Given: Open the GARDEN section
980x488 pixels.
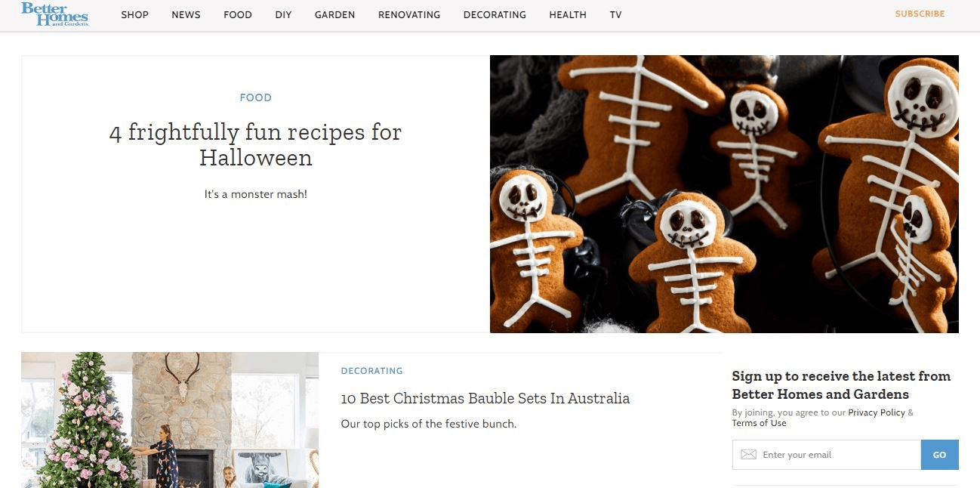Looking at the screenshot, I should [x=334, y=14].
